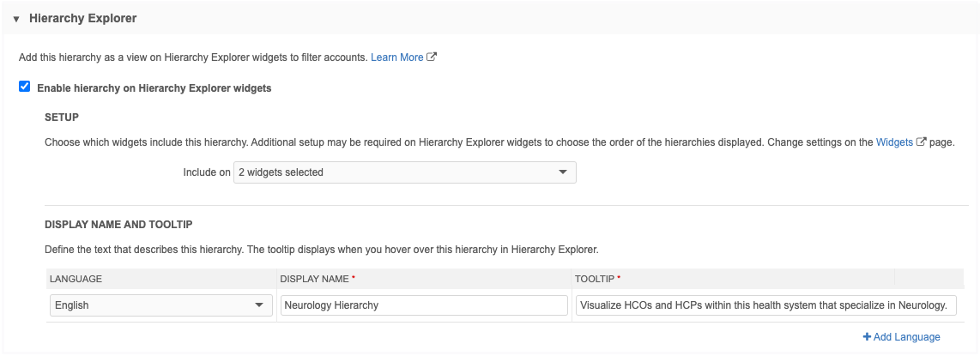Uncheck Enable hierarchy on Hierarchy Explorer widgets

point(25,87)
